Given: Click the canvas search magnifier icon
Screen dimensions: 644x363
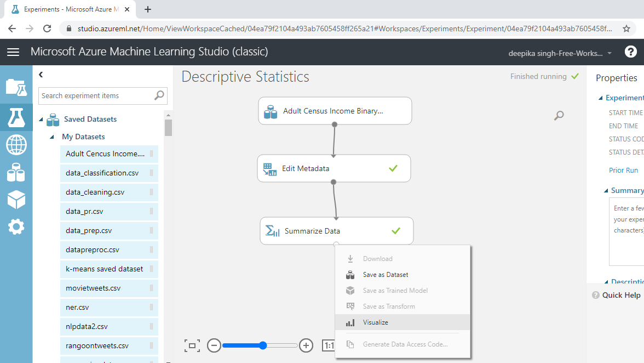Looking at the screenshot, I should pyautogui.click(x=559, y=116).
